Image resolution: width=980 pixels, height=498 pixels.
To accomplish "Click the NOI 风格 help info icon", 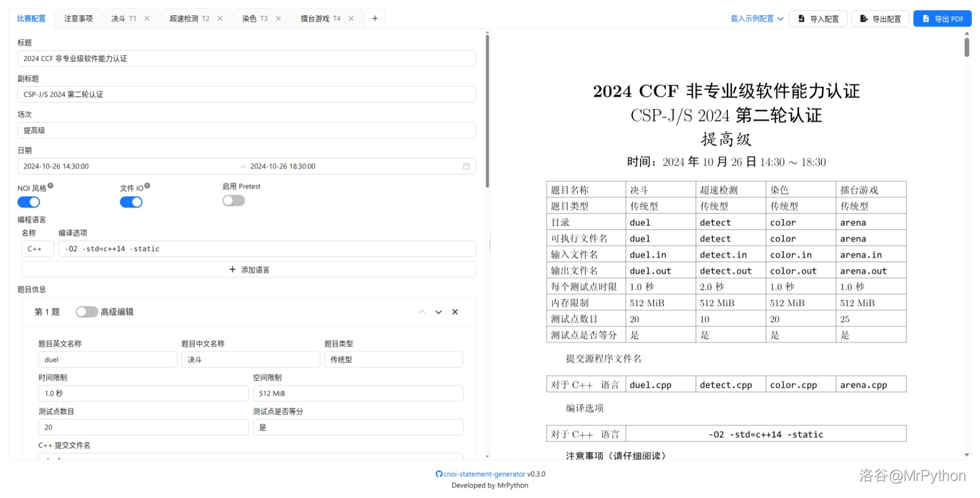I will [50, 186].
